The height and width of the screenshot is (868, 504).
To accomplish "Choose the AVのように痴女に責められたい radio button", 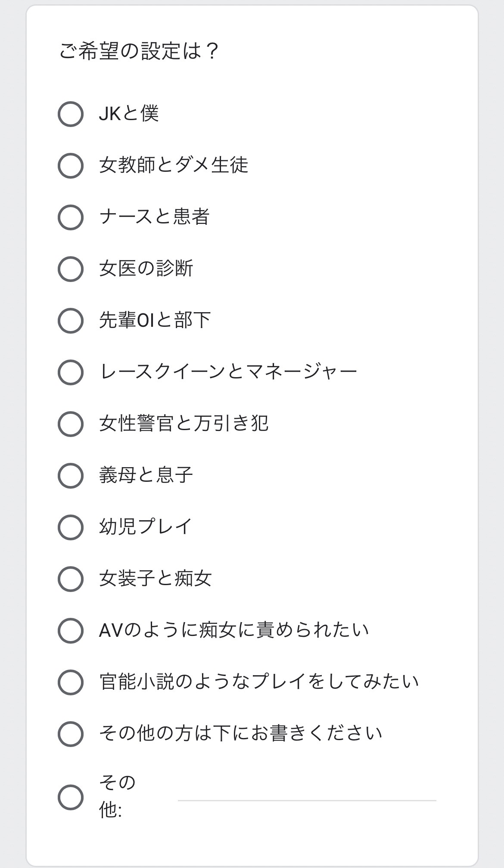I will pos(71,631).
